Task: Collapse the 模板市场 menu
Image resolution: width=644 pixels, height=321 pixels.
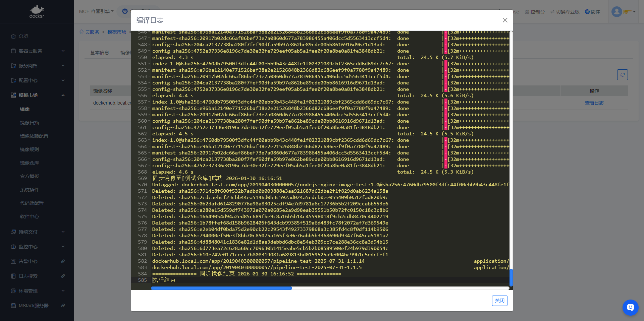Action: pyautogui.click(x=63, y=95)
